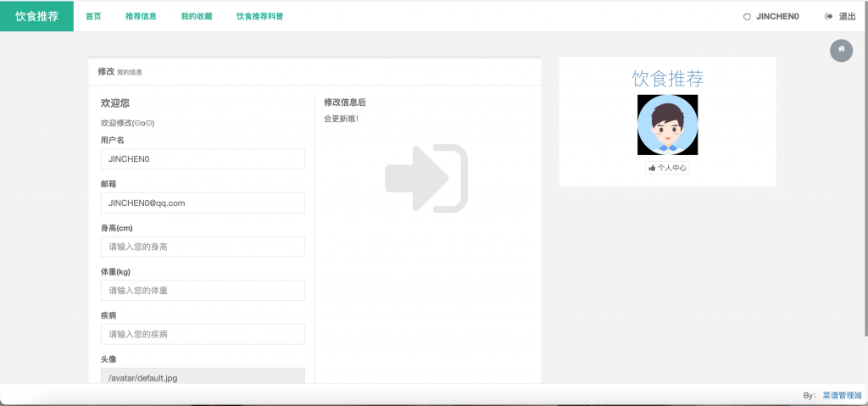Click the 欢迎您 heading text

(115, 103)
